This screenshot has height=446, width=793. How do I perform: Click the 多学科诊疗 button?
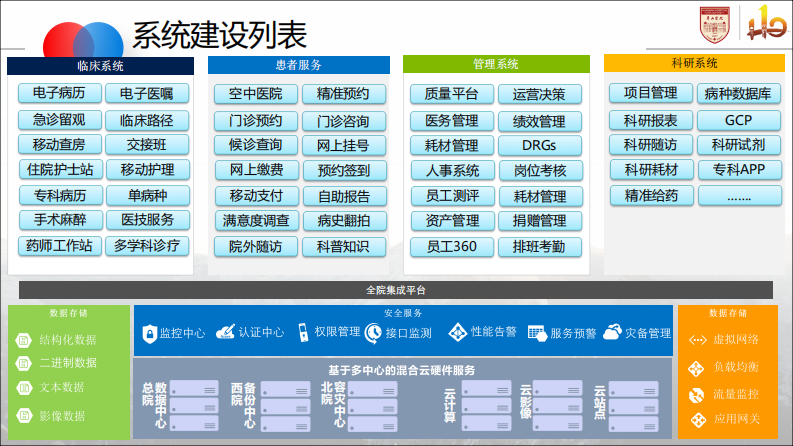coord(147,246)
